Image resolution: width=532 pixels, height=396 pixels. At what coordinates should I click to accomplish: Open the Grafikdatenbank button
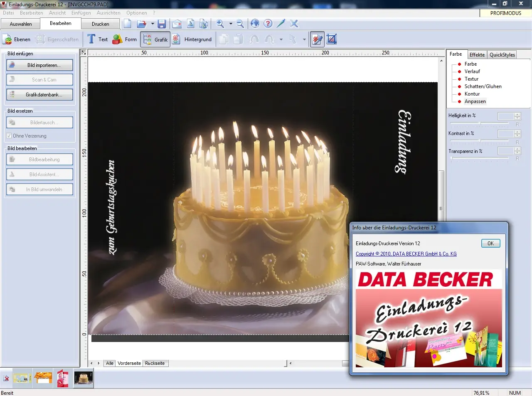(39, 95)
